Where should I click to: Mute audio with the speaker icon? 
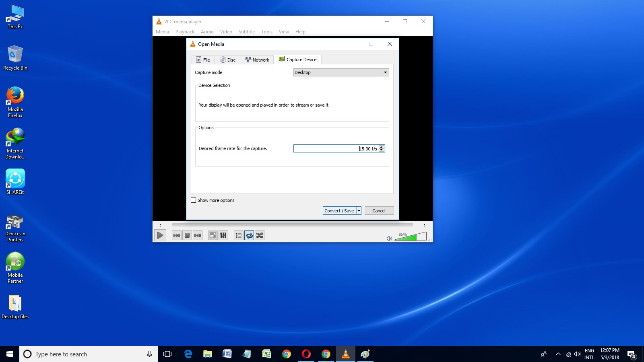pos(389,238)
